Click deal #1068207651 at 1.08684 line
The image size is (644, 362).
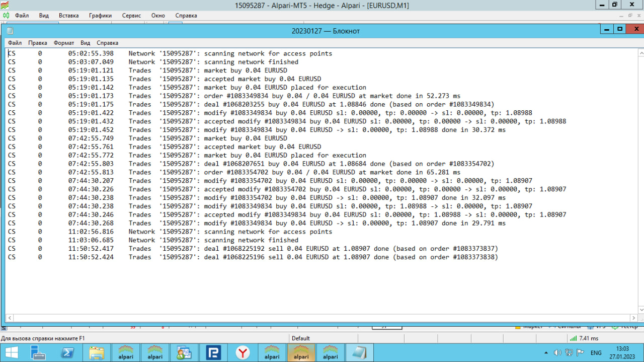251,164
